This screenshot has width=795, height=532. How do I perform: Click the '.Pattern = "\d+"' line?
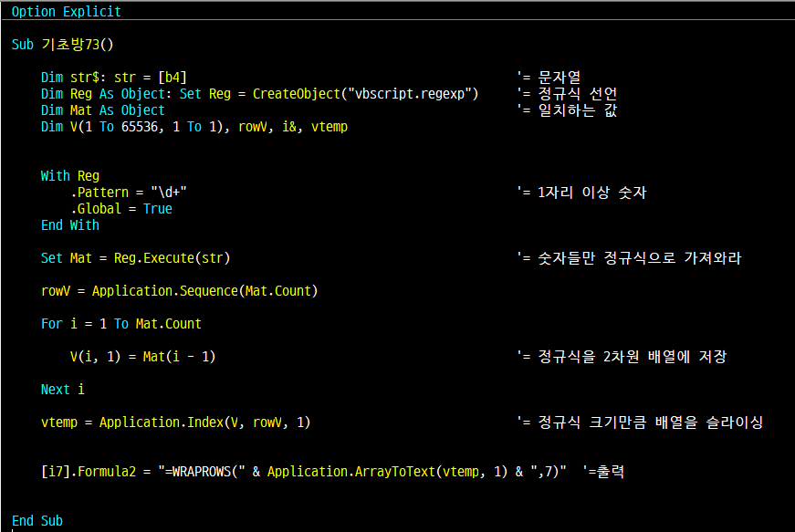[x=129, y=193]
